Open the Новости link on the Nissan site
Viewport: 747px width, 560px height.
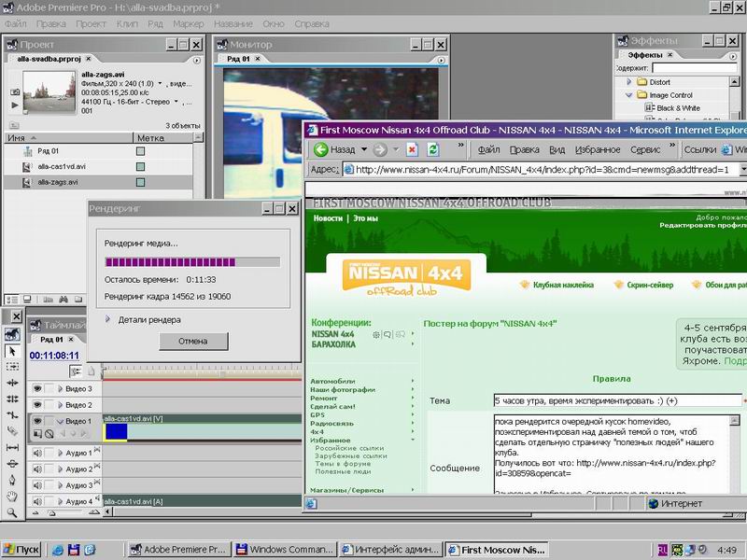click(x=328, y=218)
